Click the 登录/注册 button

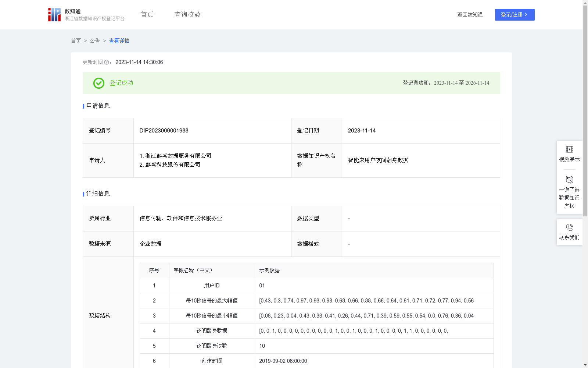coord(514,15)
